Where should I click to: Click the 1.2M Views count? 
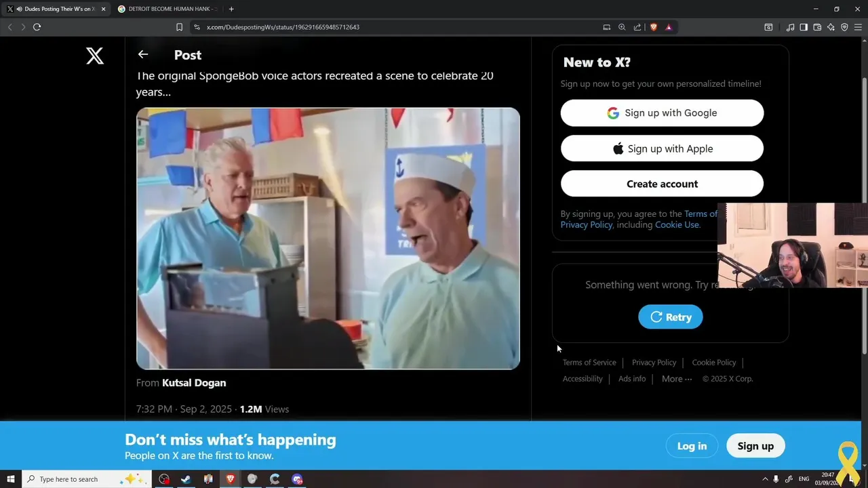pyautogui.click(x=264, y=409)
